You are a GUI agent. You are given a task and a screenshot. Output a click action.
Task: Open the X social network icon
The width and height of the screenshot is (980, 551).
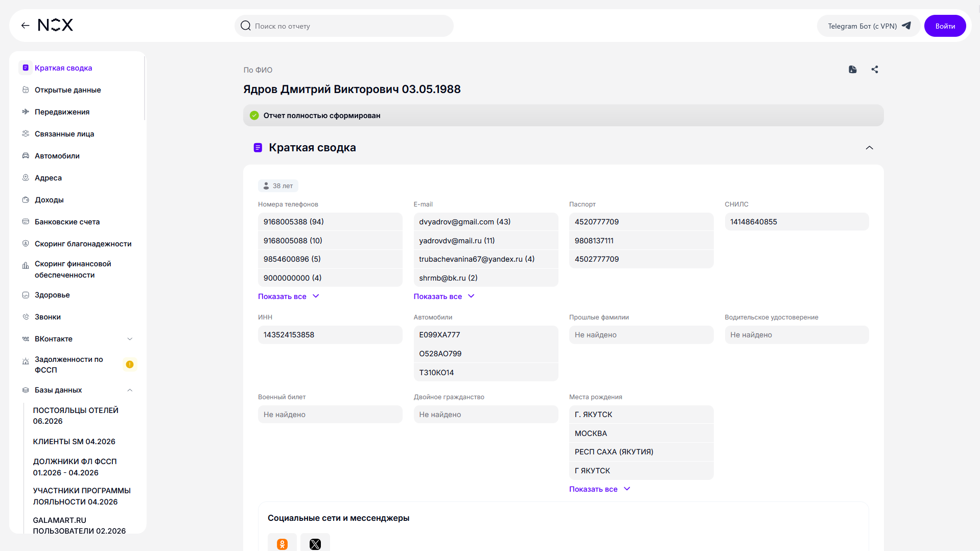pyautogui.click(x=315, y=543)
